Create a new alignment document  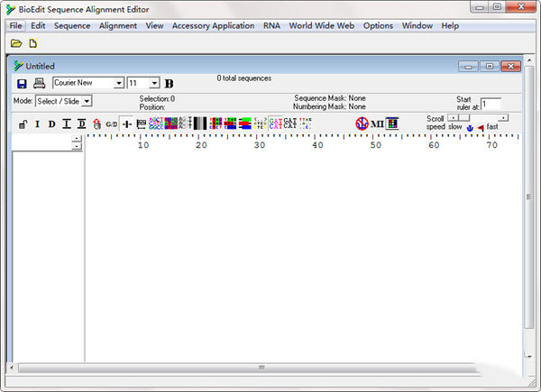tap(33, 43)
